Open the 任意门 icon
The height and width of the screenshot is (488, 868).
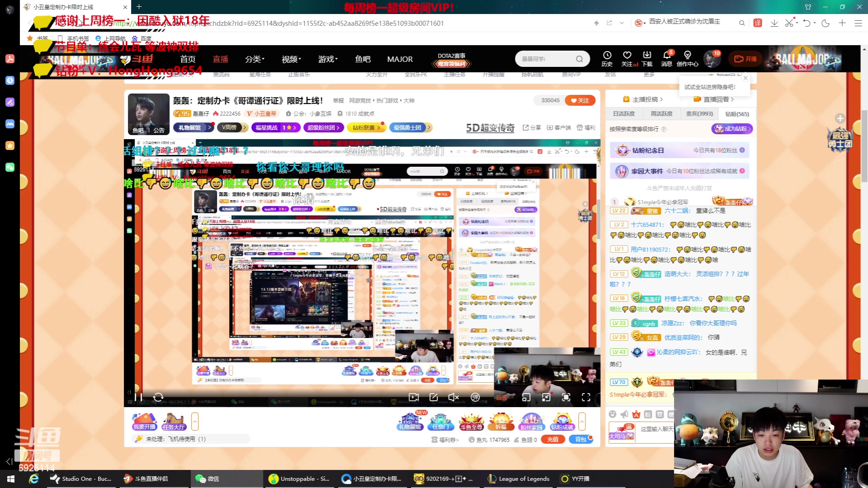pos(441,421)
